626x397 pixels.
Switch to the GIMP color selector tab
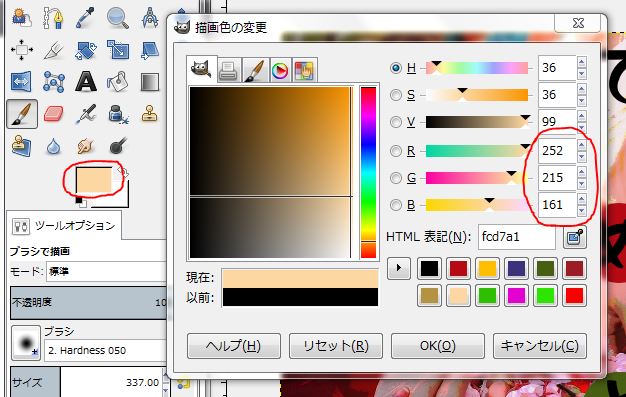click(x=201, y=69)
